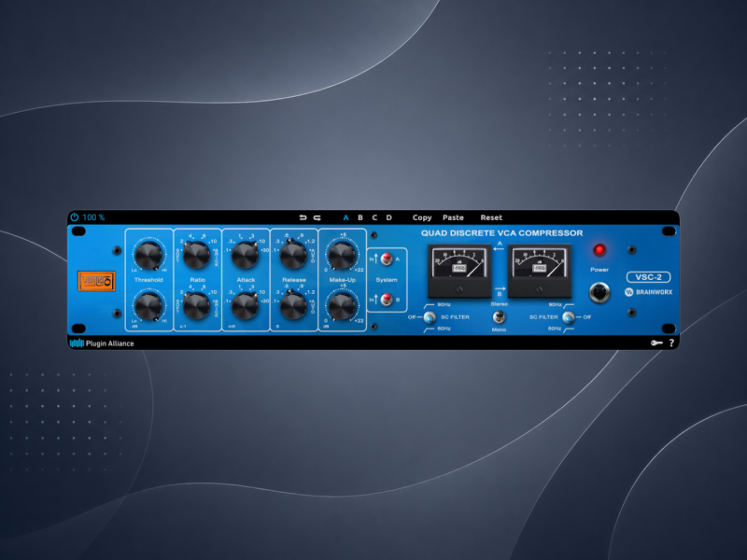Reset the current settings
Image resolution: width=747 pixels, height=560 pixels.
click(x=491, y=217)
